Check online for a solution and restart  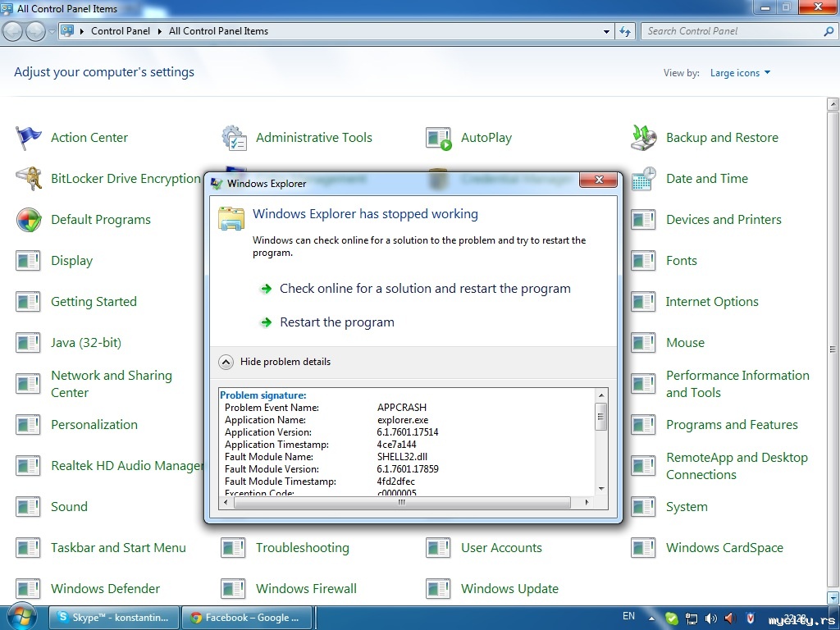tap(424, 289)
